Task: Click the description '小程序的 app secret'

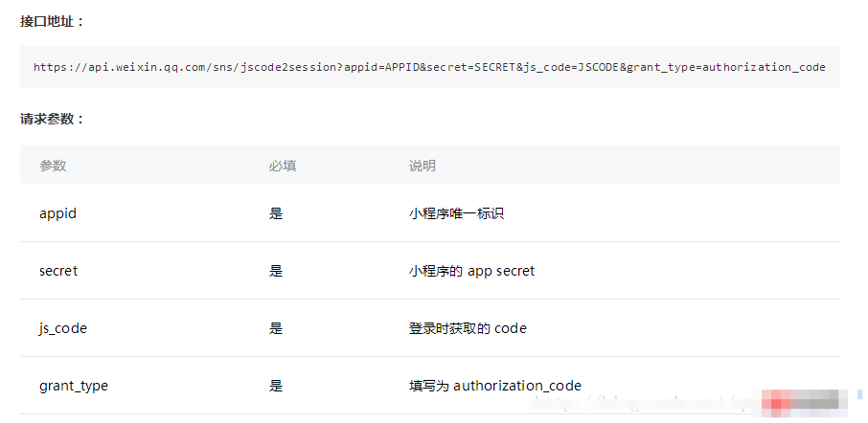Action: click(471, 271)
